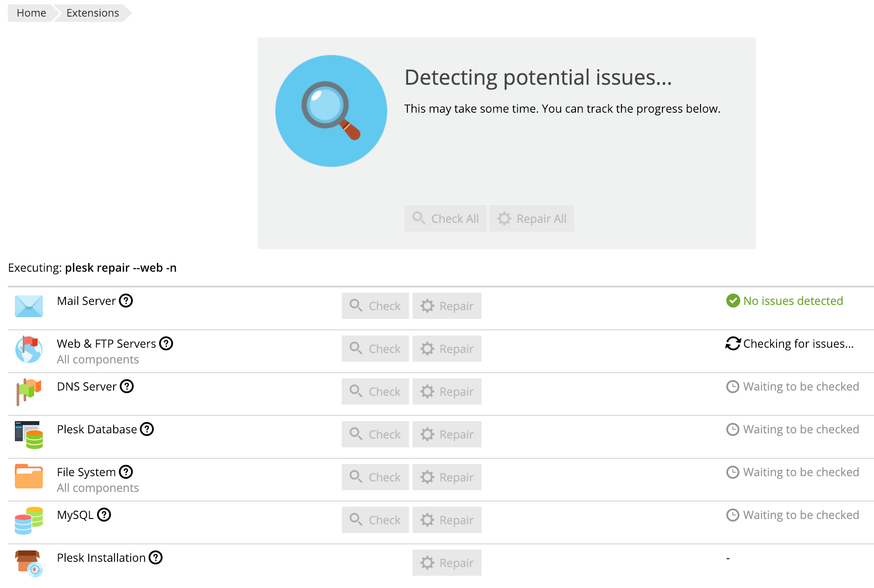874x588 pixels.
Task: Click the 'MySQL' label
Action: 76,515
